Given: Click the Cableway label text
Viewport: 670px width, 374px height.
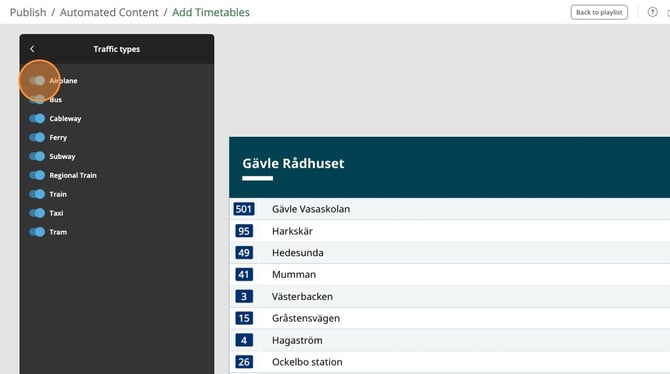Looking at the screenshot, I should click(x=65, y=118).
